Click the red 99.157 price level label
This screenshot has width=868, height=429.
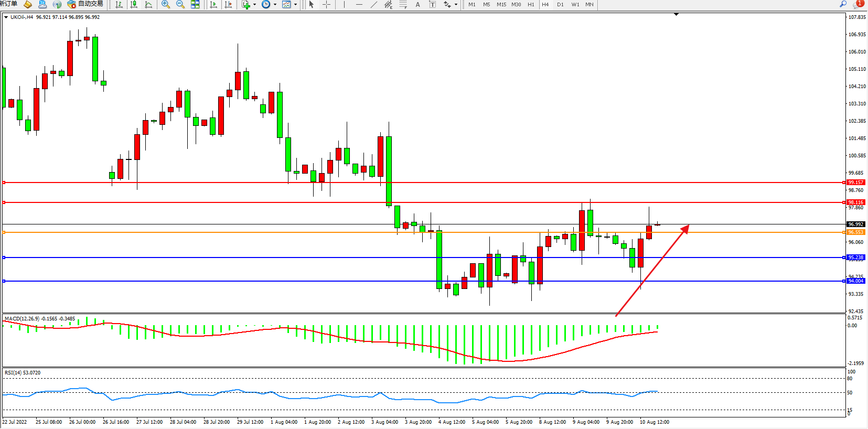855,183
